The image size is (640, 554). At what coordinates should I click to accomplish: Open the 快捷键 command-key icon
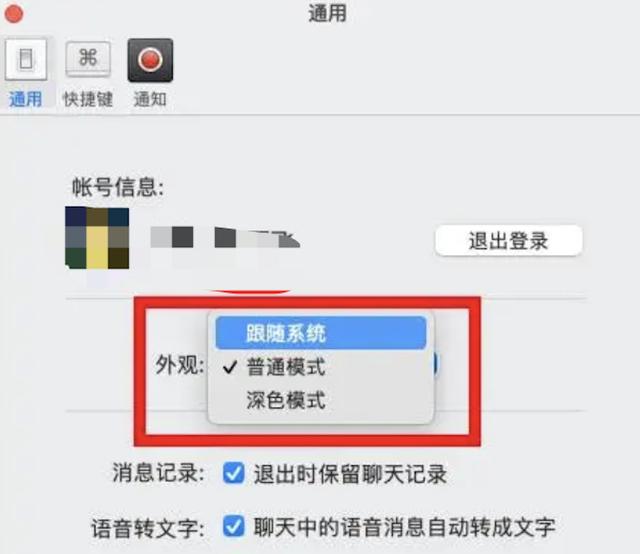click(x=88, y=58)
